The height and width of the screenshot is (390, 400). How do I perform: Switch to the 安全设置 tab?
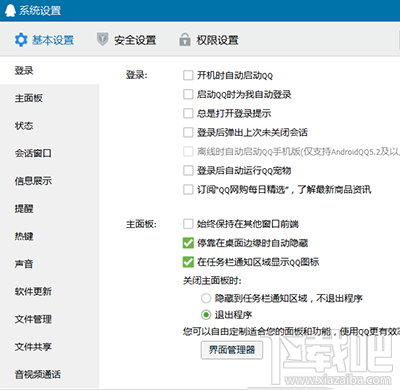pos(126,40)
